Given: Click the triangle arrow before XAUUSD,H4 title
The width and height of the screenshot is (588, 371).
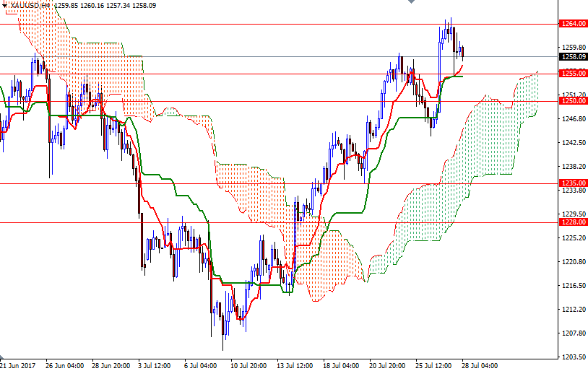Looking at the screenshot, I should pos(5,5).
